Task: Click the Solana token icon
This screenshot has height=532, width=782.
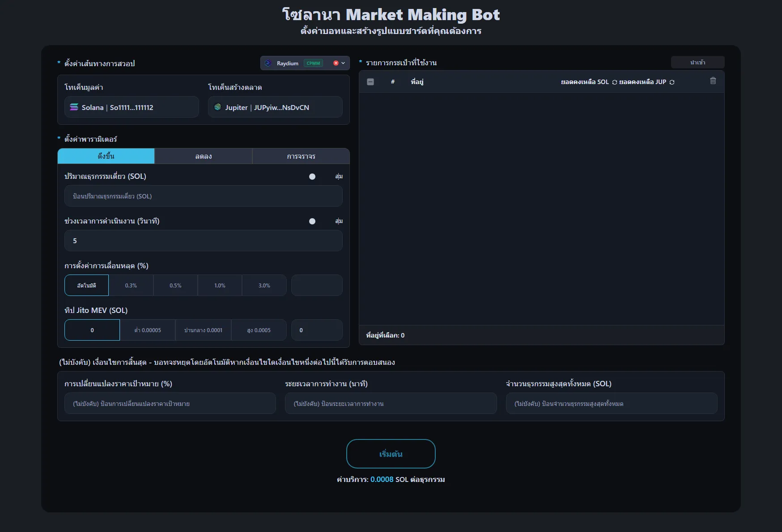Action: click(74, 107)
